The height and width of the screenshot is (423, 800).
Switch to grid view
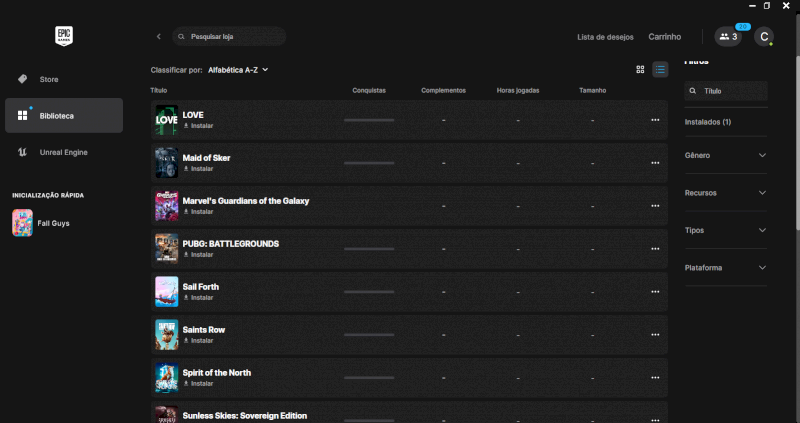coord(640,69)
